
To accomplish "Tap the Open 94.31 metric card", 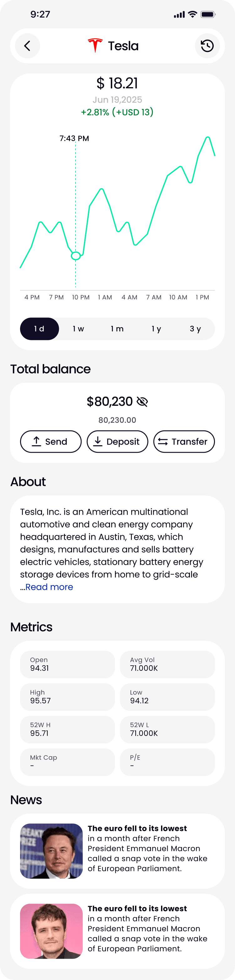I will [67, 664].
